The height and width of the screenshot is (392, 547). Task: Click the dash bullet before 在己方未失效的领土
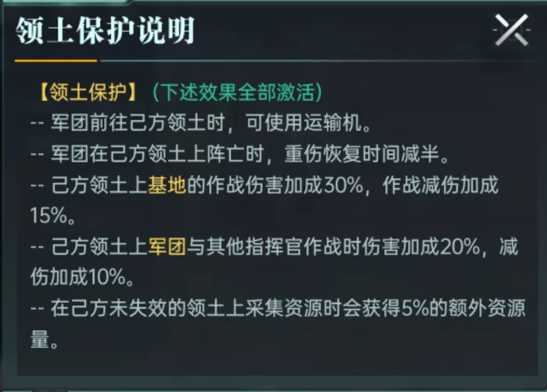[x=38, y=308]
